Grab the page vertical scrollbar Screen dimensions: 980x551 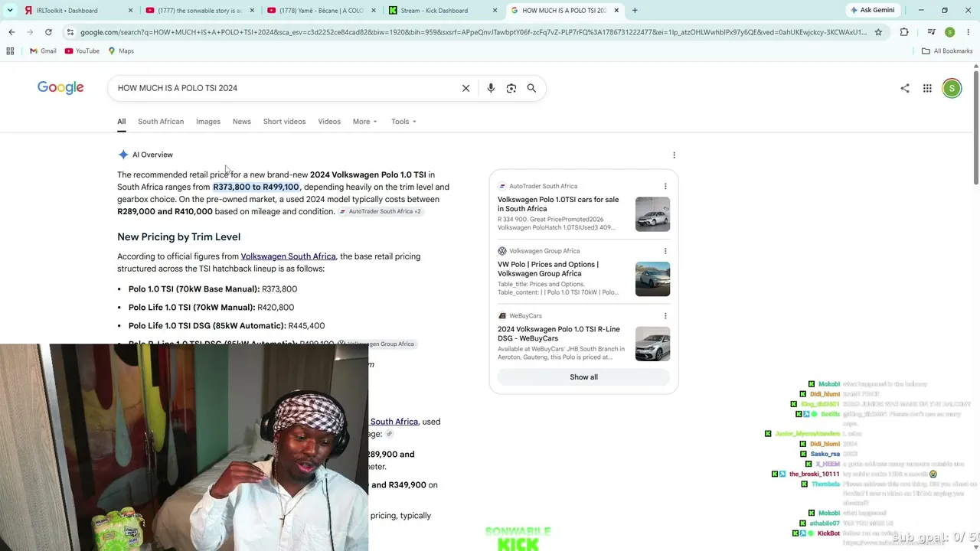975,126
